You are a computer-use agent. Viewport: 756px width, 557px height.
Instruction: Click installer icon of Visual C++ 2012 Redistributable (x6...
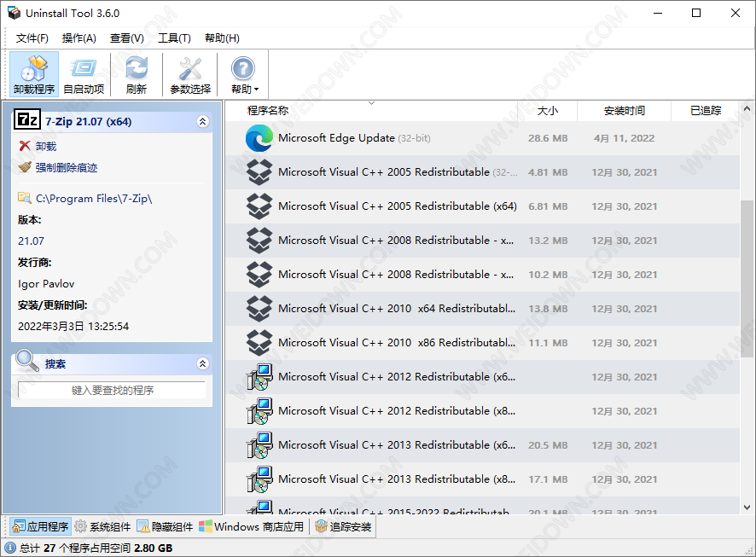click(259, 377)
